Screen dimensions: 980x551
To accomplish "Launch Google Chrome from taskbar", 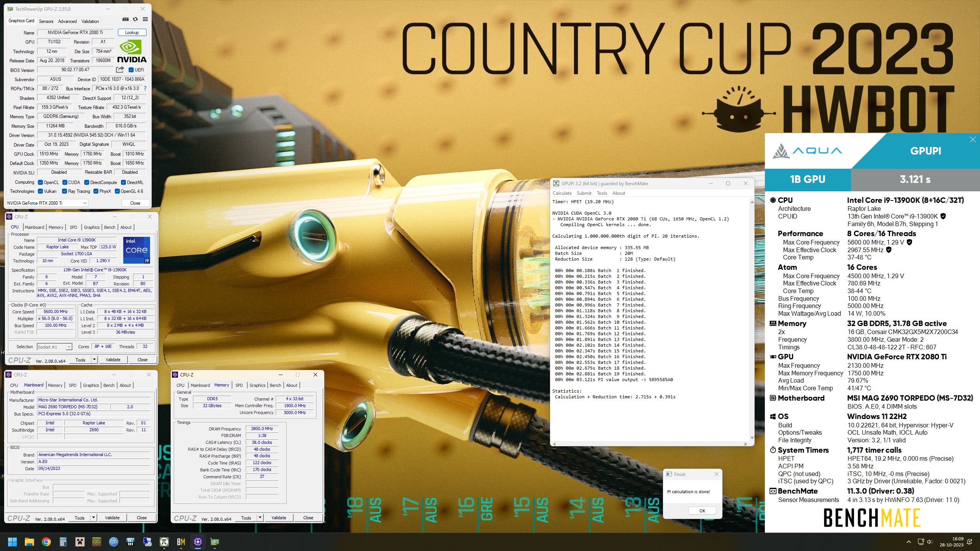I will 46,542.
